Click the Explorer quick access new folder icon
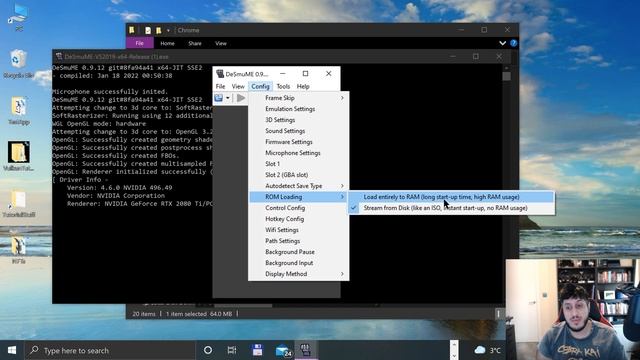 tap(158, 30)
